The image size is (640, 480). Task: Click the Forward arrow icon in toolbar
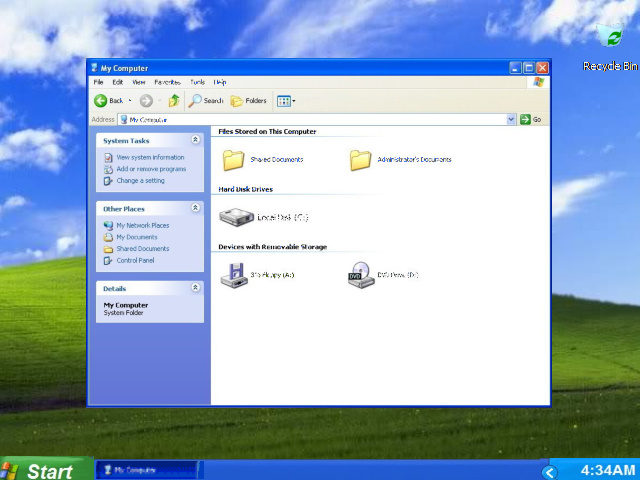point(146,100)
